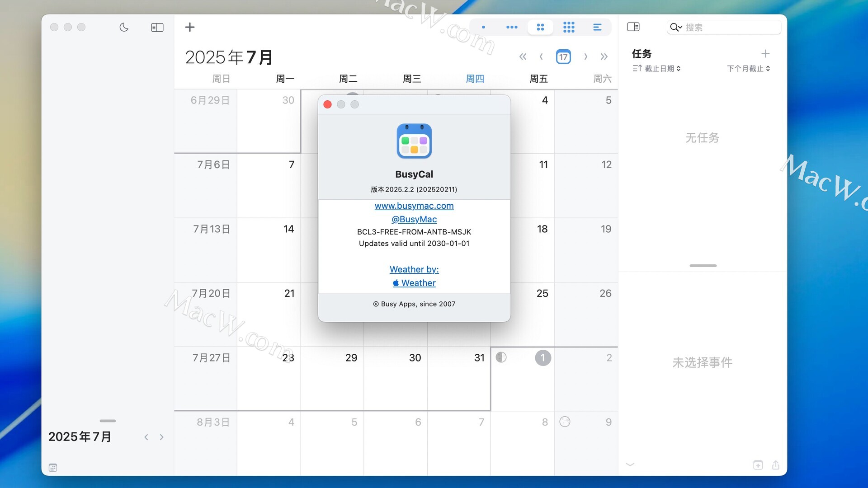The image size is (868, 488).
Task: Select July 12 day cell
Action: [586, 186]
